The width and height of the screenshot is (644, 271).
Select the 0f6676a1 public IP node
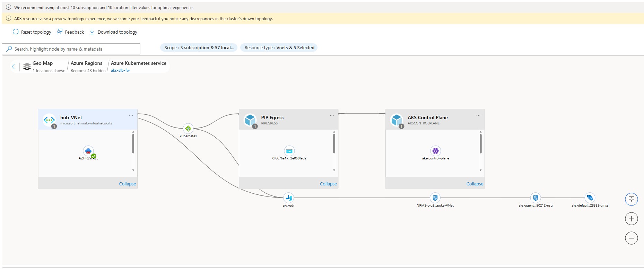click(289, 151)
